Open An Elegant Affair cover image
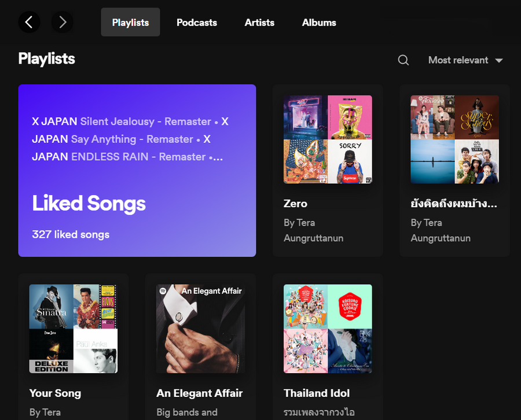Image resolution: width=521 pixels, height=420 pixels. tap(200, 329)
